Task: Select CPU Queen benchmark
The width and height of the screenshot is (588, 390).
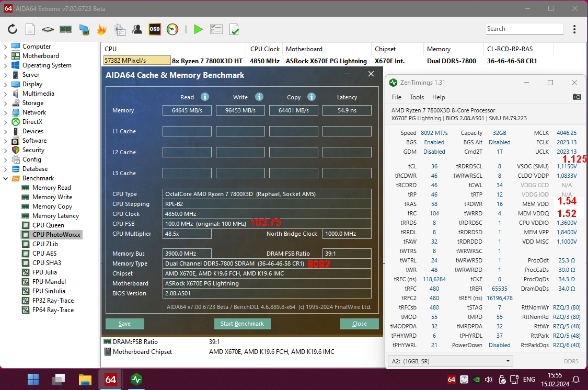Action: click(x=48, y=225)
